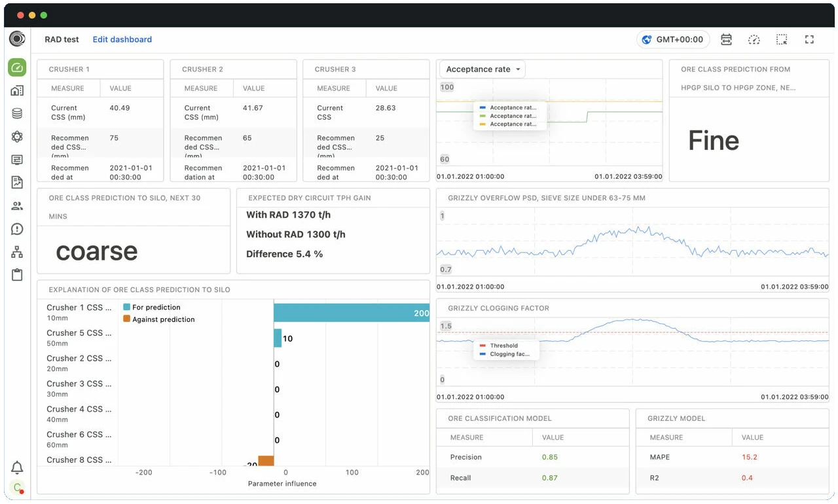The height and width of the screenshot is (504, 838).
Task: Open the gear settings sidebar icon
Action: pos(17,137)
